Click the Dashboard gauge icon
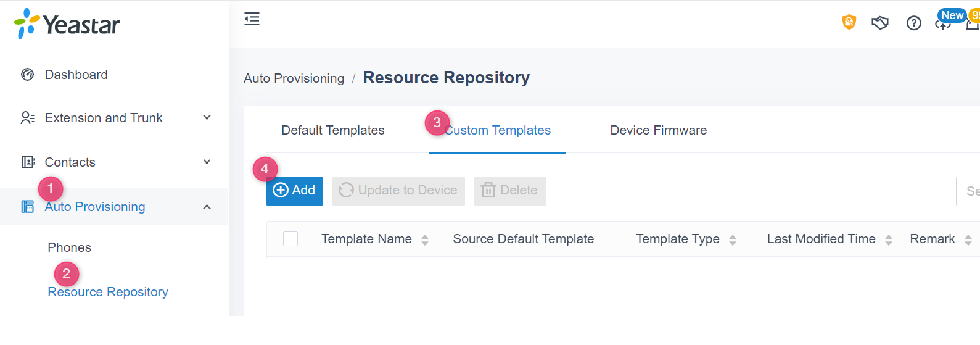980x345 pixels. pyautogui.click(x=27, y=75)
